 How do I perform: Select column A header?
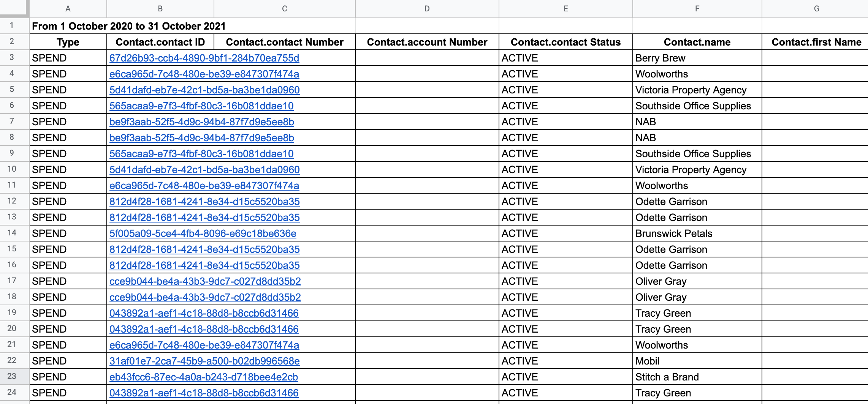[x=68, y=8]
